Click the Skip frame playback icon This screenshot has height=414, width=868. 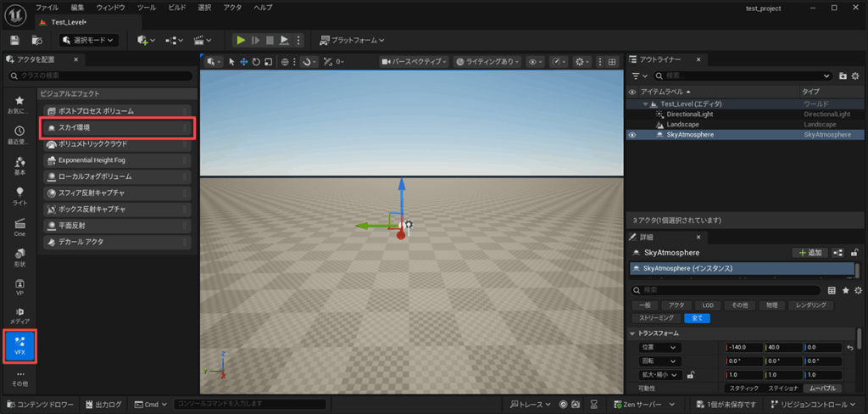[x=255, y=40]
